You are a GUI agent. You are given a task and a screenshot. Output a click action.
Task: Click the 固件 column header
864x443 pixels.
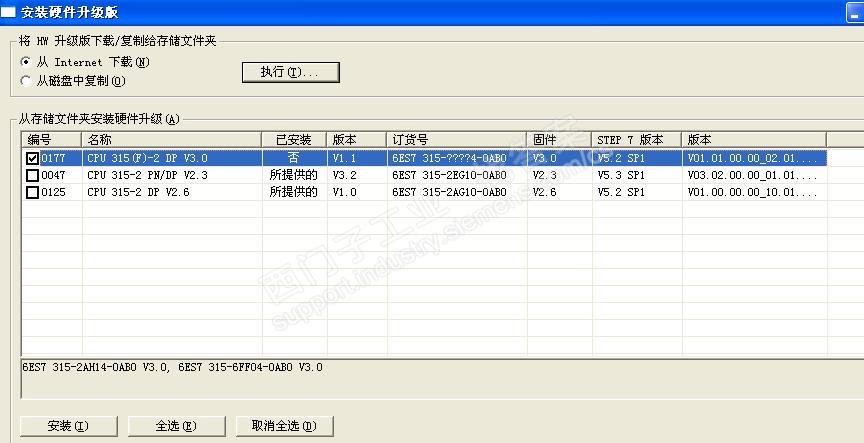[559, 140]
